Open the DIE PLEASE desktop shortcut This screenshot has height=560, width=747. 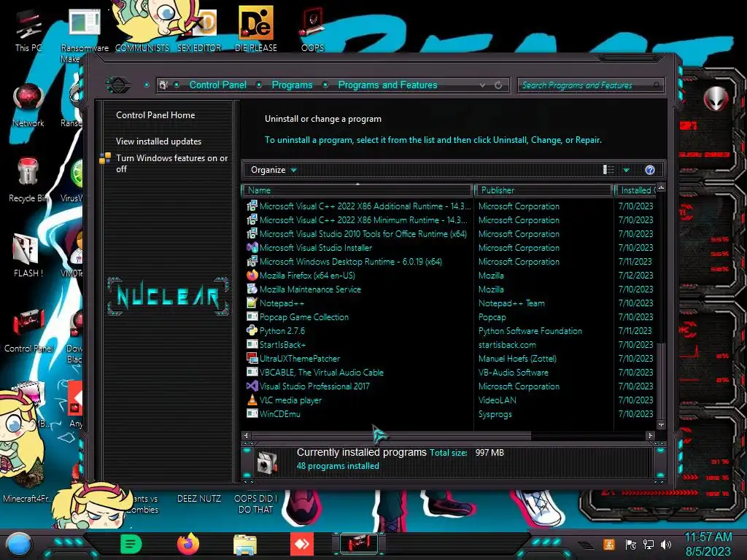[x=256, y=29]
